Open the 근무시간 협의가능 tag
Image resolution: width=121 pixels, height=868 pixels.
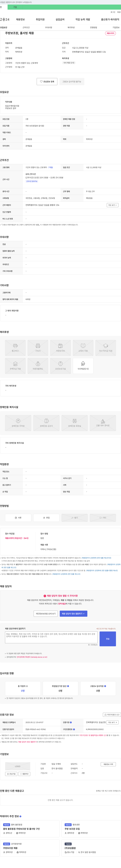click(32, 181)
